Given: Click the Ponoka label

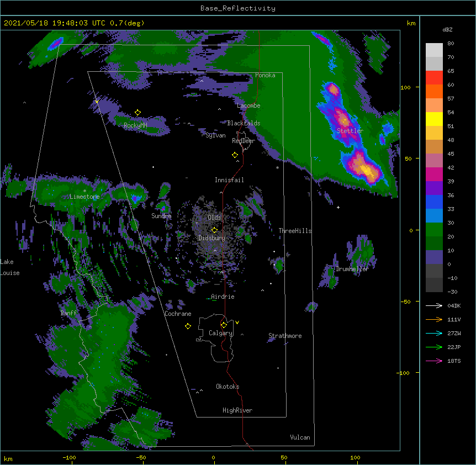Looking at the screenshot, I should tap(265, 75).
